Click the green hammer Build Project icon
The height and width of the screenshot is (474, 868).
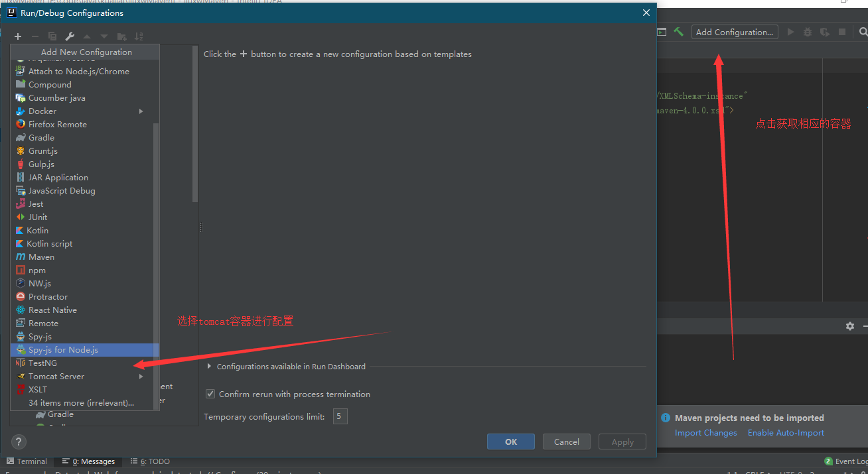coord(679,32)
